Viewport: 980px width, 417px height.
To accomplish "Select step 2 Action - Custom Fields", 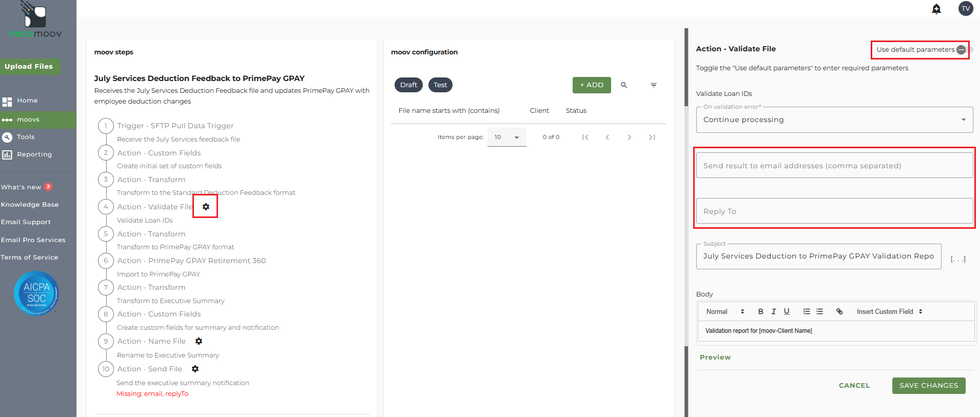I will pos(159,153).
